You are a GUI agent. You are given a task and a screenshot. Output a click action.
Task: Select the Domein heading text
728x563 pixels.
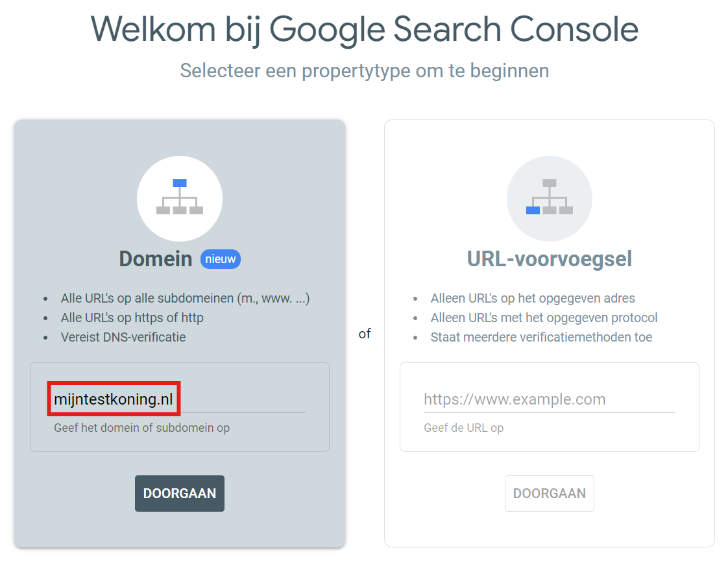click(156, 259)
